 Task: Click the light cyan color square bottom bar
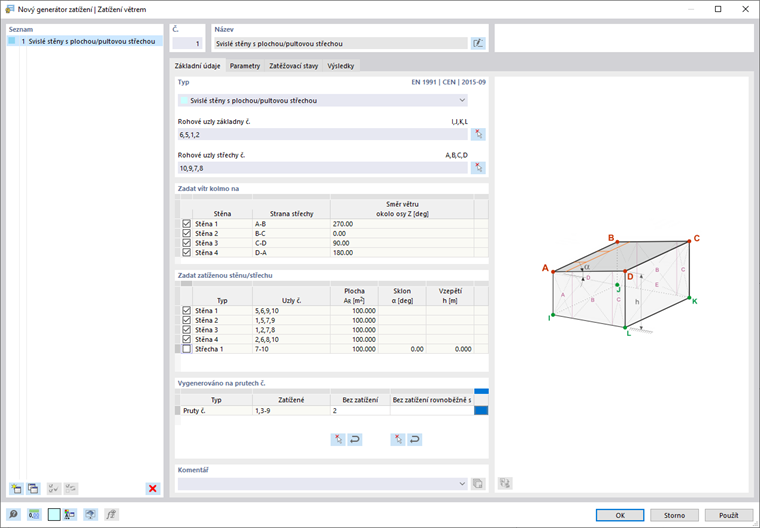pos(54,514)
